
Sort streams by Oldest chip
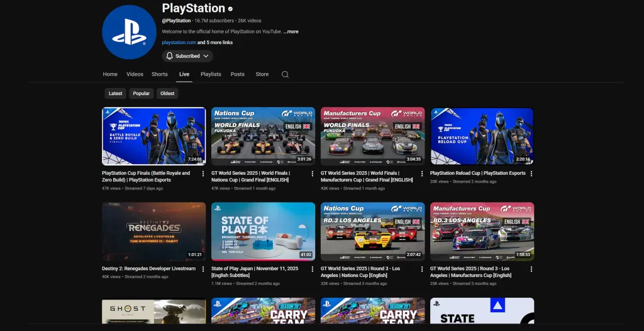tap(167, 93)
